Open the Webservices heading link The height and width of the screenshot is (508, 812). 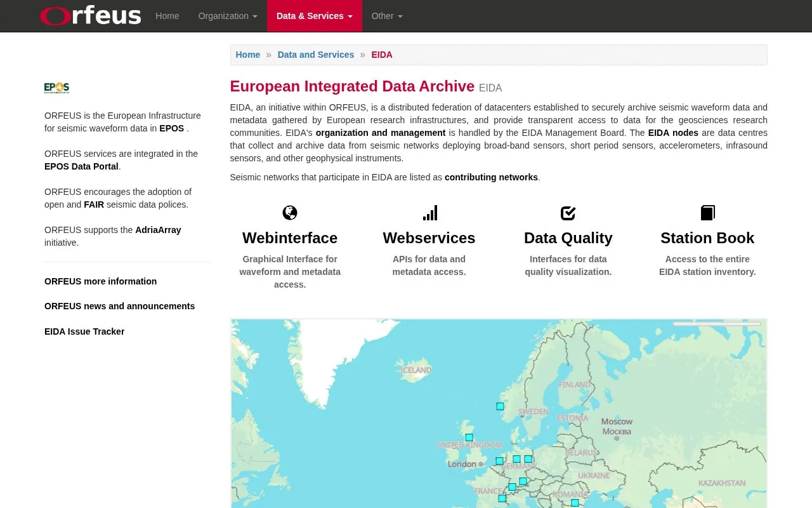429,238
